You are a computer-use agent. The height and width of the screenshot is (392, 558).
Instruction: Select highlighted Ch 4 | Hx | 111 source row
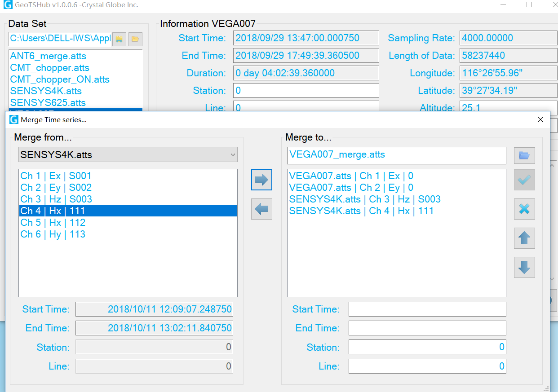click(128, 211)
